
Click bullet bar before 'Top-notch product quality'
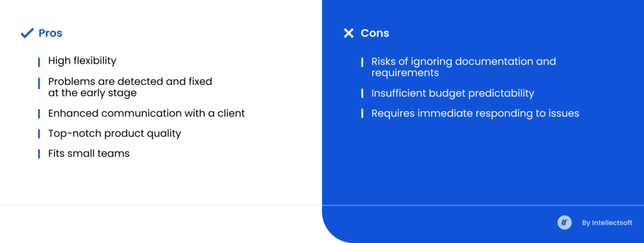coord(39,134)
